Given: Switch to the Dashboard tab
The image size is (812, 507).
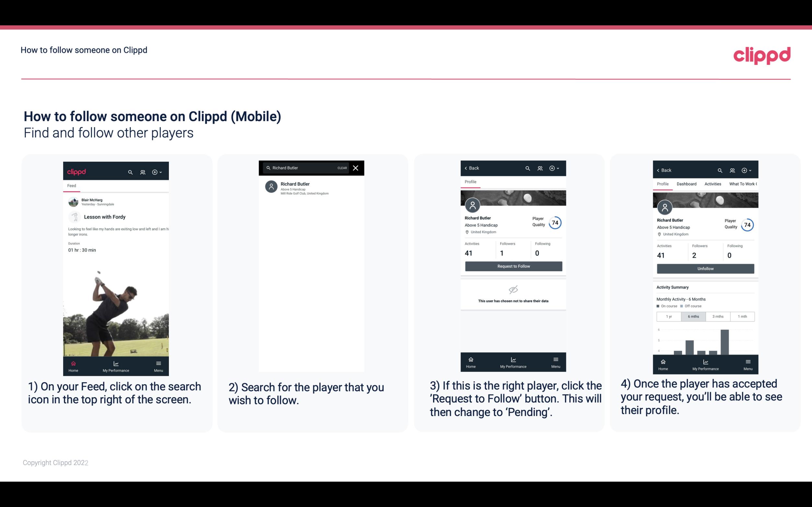Looking at the screenshot, I should (x=686, y=183).
